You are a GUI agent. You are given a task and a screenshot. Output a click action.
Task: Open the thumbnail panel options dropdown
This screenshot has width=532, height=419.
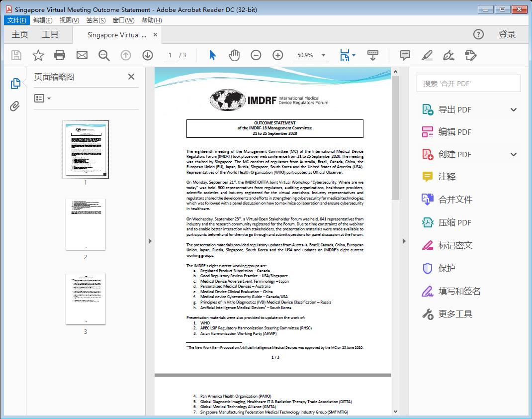pyautogui.click(x=42, y=98)
